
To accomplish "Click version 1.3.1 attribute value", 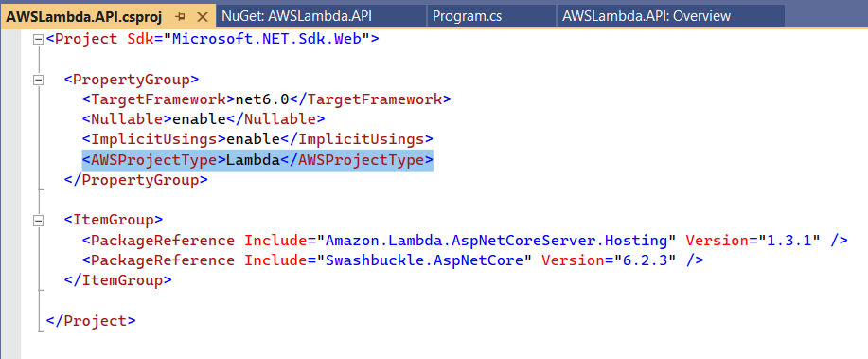I will (789, 241).
